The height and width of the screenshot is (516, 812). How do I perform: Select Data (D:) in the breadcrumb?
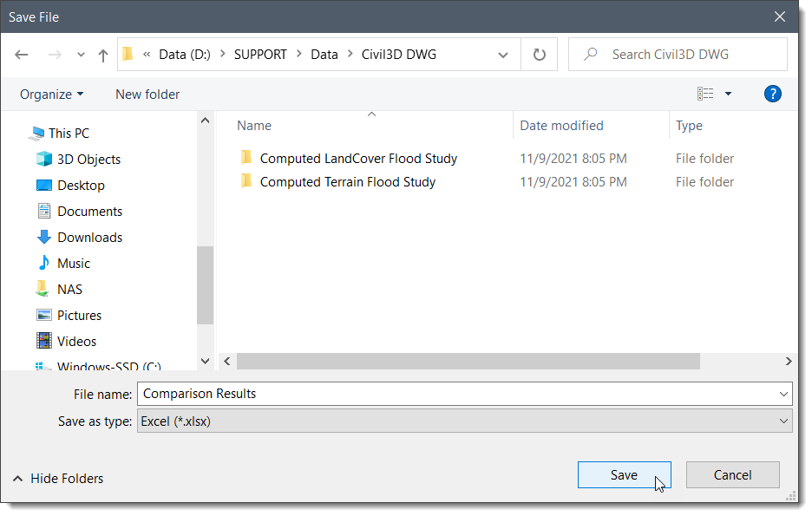click(x=185, y=55)
